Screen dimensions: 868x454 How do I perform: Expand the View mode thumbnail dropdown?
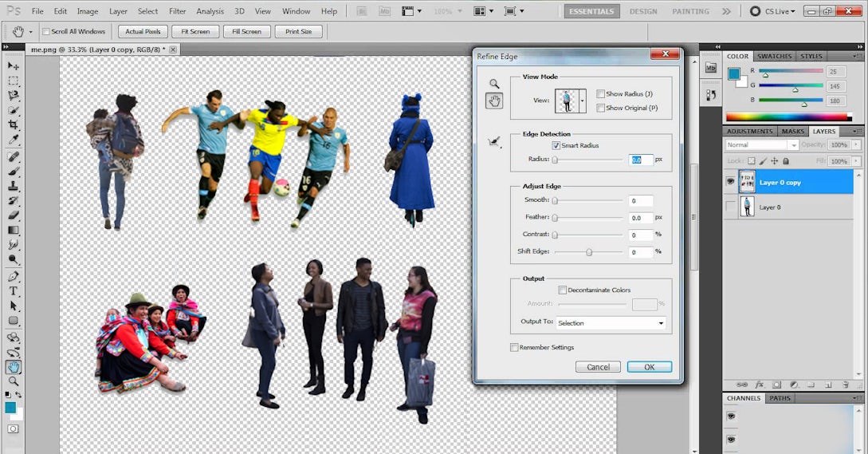coord(582,101)
